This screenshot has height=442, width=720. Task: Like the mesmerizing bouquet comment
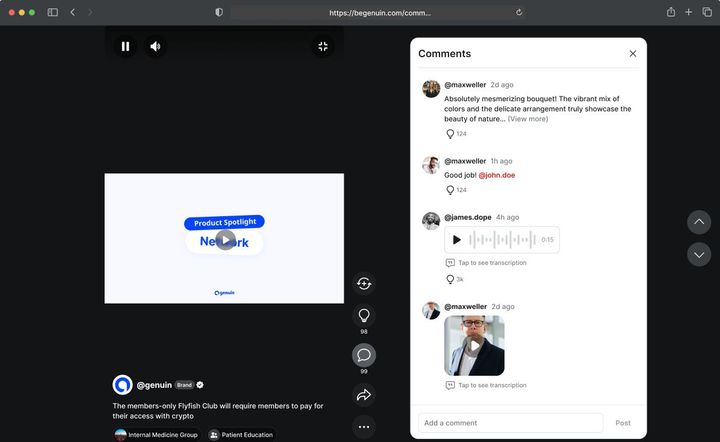(450, 134)
